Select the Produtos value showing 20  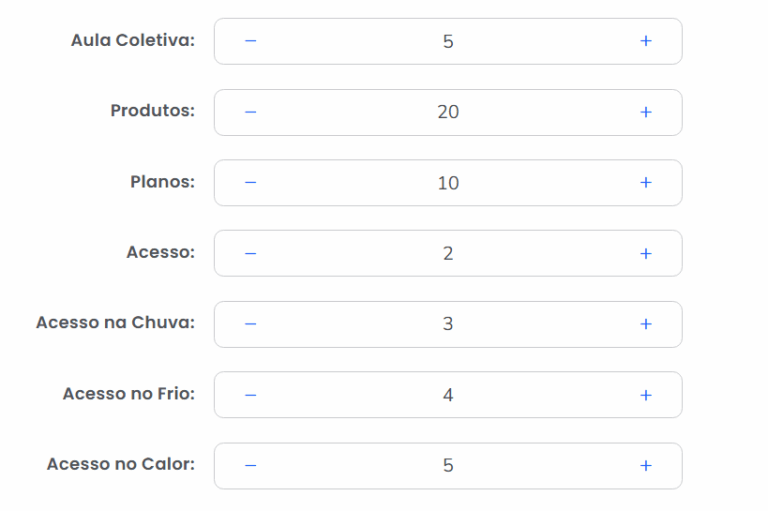(448, 112)
